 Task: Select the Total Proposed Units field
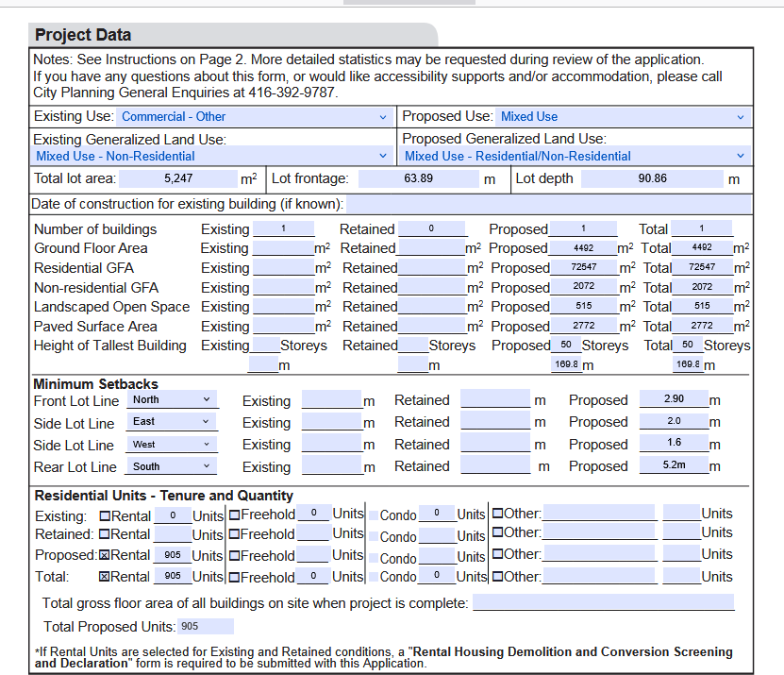tap(205, 627)
